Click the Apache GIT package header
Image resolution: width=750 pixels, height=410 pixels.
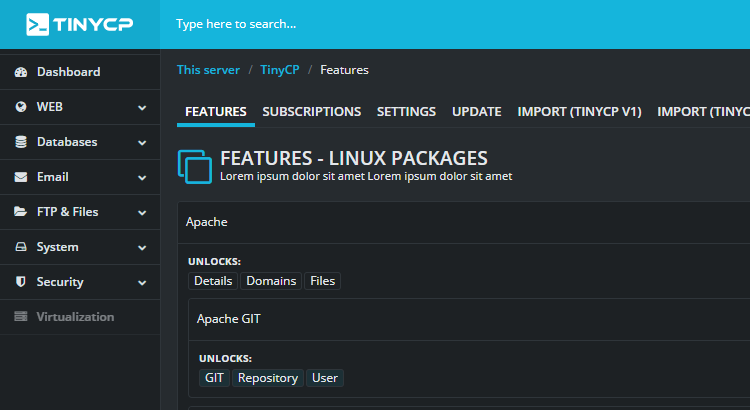(x=469, y=320)
